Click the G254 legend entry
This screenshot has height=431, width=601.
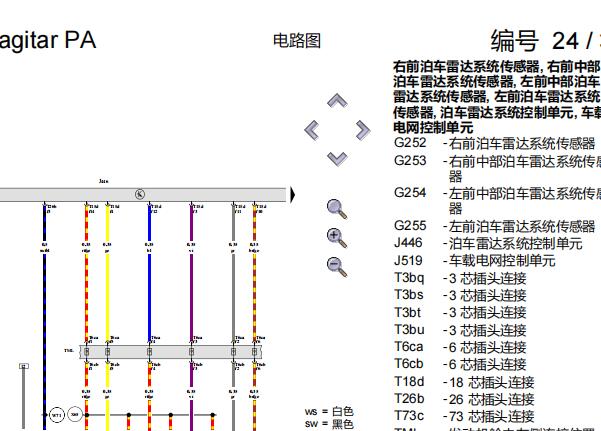point(497,200)
